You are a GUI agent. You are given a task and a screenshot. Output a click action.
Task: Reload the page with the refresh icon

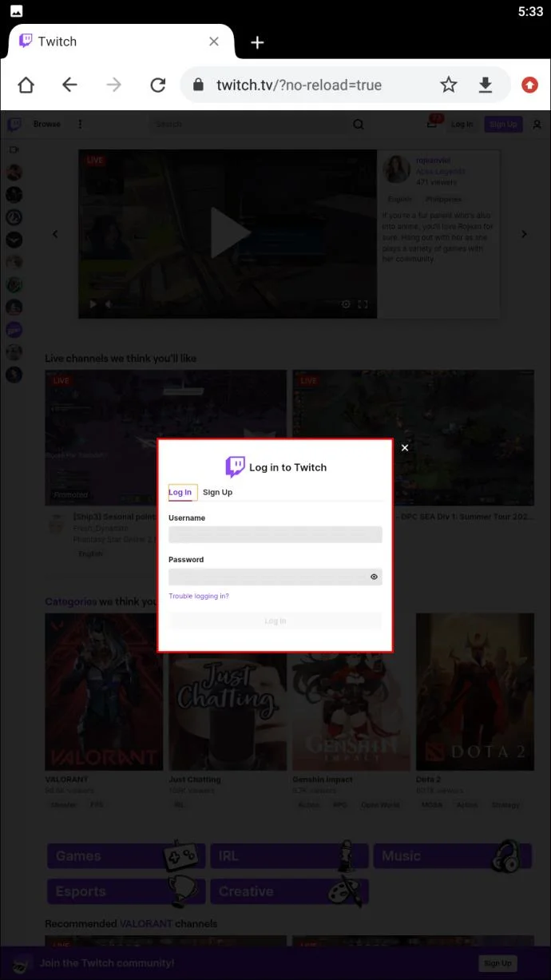158,85
